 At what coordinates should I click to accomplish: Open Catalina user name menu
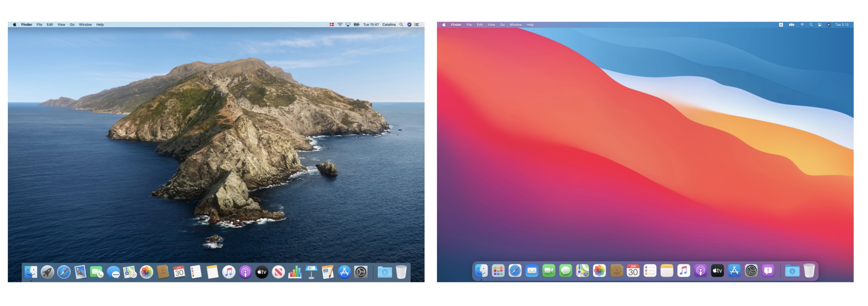[389, 24]
